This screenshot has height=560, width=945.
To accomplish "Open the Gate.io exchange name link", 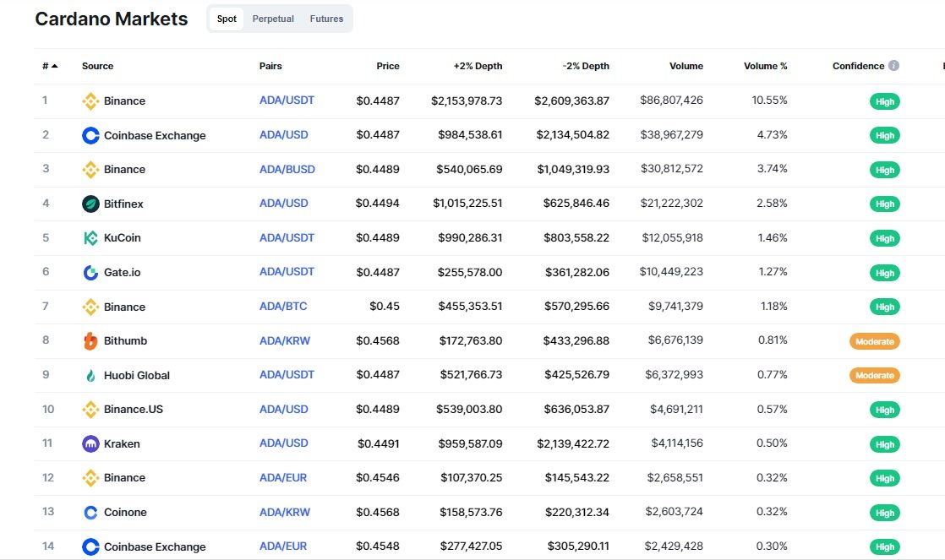I will pyautogui.click(x=123, y=272).
